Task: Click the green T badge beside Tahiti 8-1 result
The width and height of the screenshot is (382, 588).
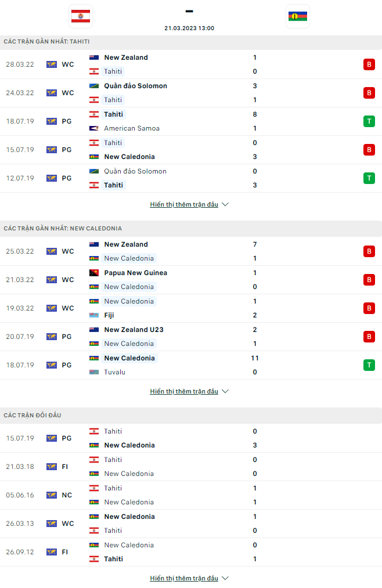Action: pos(369,121)
